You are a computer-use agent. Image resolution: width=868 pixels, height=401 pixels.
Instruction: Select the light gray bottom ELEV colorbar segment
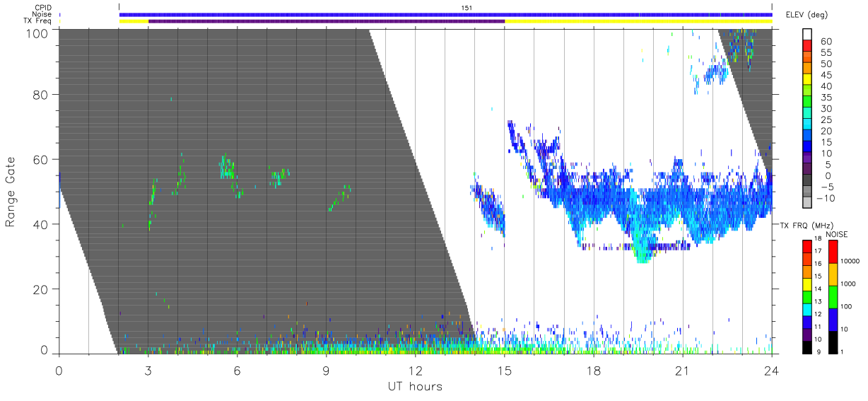807,202
